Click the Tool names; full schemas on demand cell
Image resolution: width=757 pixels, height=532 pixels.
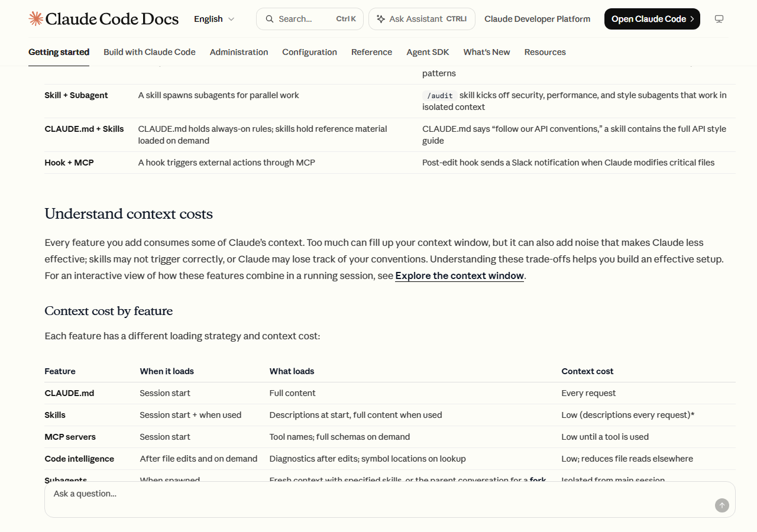point(339,437)
